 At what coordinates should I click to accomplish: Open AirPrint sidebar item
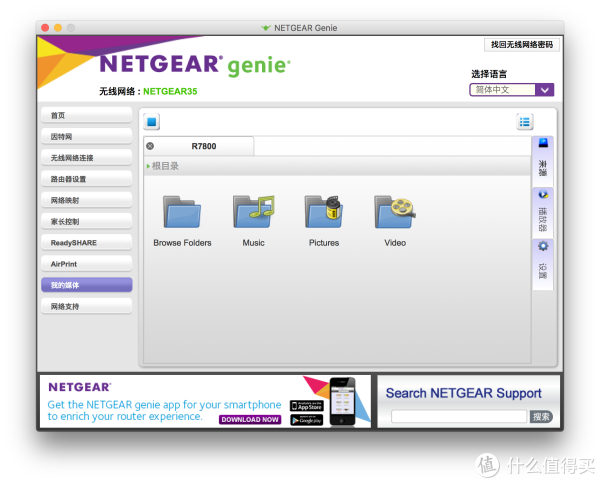[x=86, y=264]
